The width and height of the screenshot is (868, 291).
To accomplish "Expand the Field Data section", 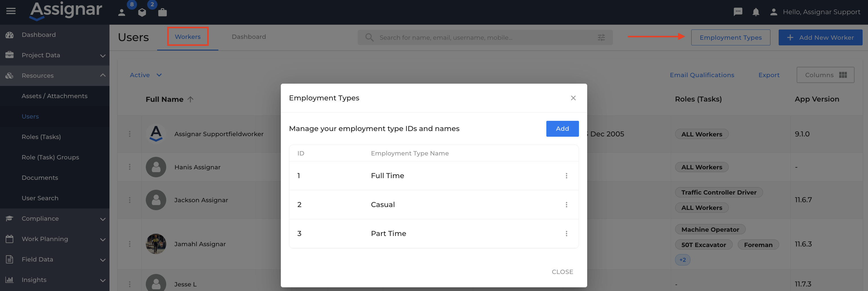I will pos(103,260).
